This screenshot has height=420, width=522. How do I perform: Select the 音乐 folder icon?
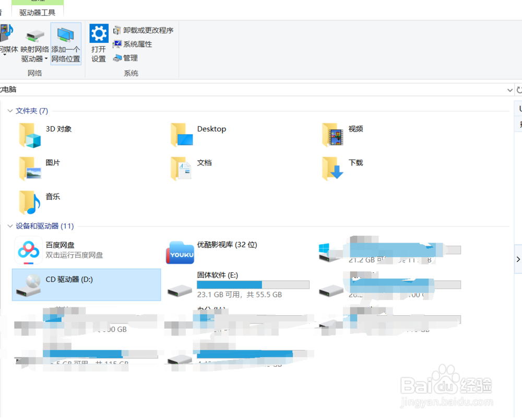(30, 202)
